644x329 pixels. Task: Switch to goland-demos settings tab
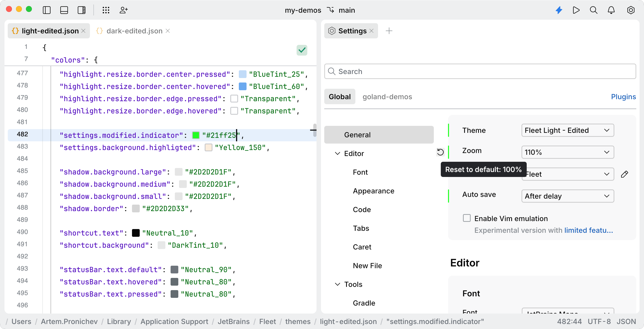coord(387,97)
